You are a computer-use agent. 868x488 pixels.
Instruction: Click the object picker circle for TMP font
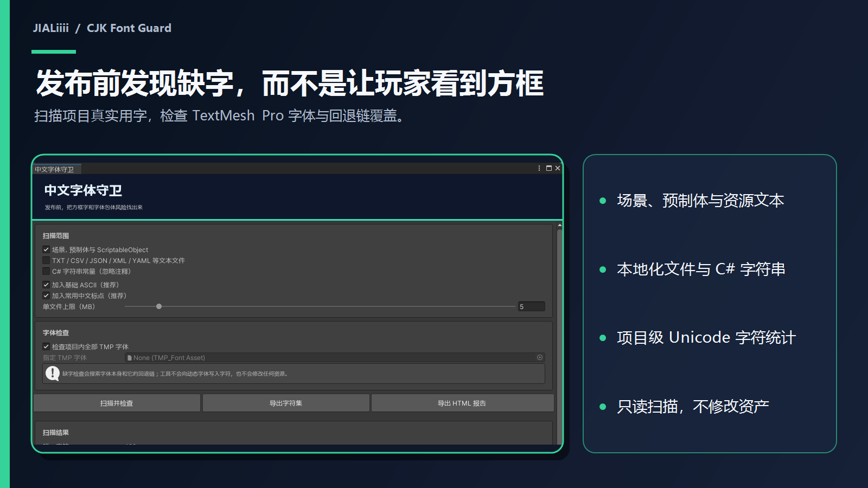coord(540,357)
